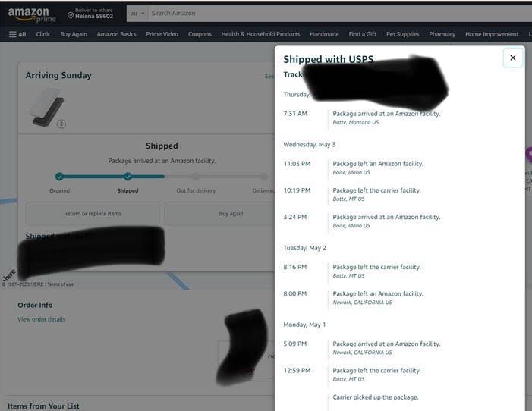
Task: Open Prime Video navigation link
Action: coord(162,34)
